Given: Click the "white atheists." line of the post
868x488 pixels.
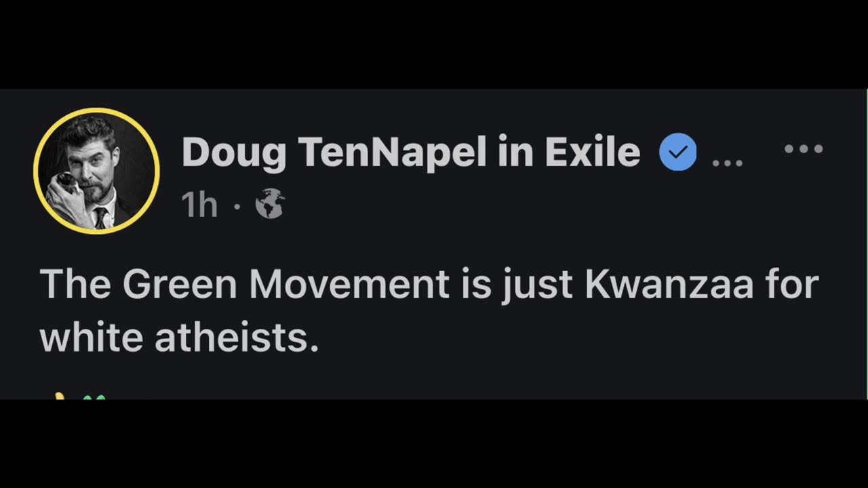Looking at the screenshot, I should 179,337.
